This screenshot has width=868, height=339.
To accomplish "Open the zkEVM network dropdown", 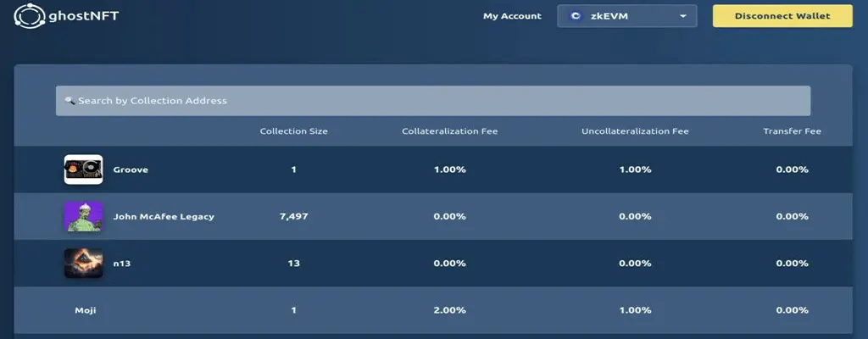I will point(626,16).
